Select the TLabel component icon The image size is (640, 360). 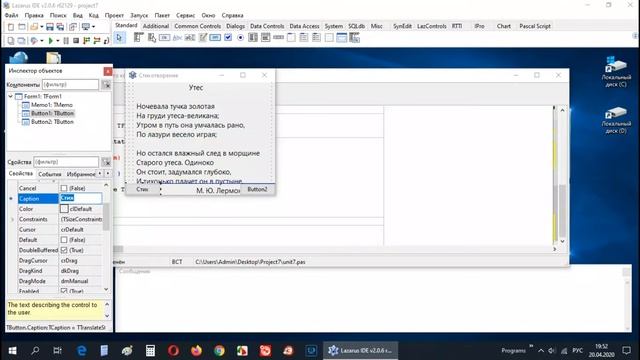click(177, 38)
